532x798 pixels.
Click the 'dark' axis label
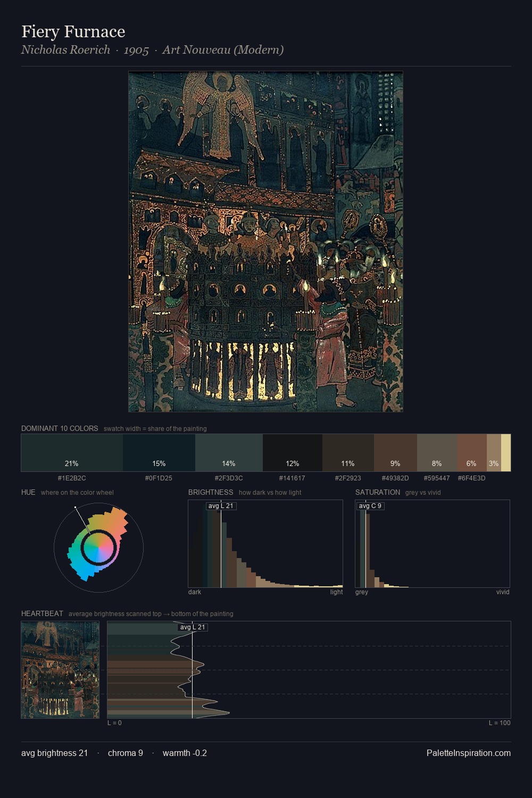point(195,592)
